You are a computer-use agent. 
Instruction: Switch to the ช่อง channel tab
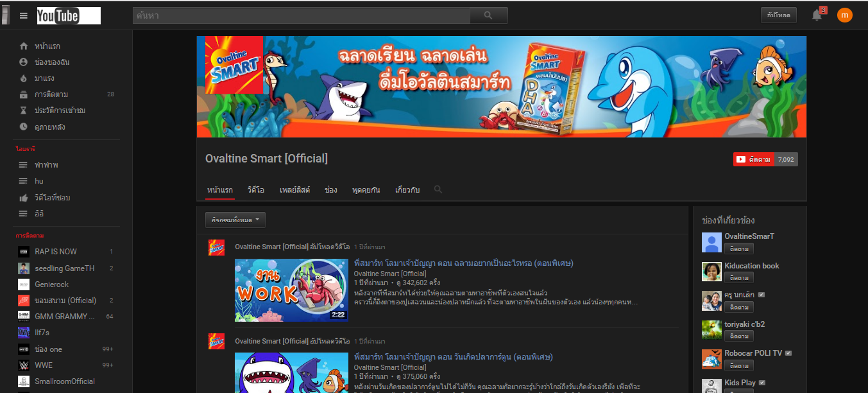[331, 190]
